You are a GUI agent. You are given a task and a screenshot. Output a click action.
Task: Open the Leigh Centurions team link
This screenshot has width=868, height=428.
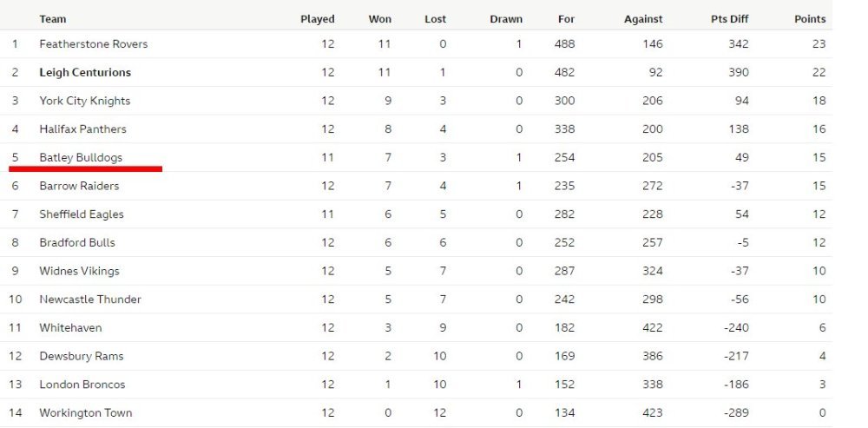(x=85, y=72)
